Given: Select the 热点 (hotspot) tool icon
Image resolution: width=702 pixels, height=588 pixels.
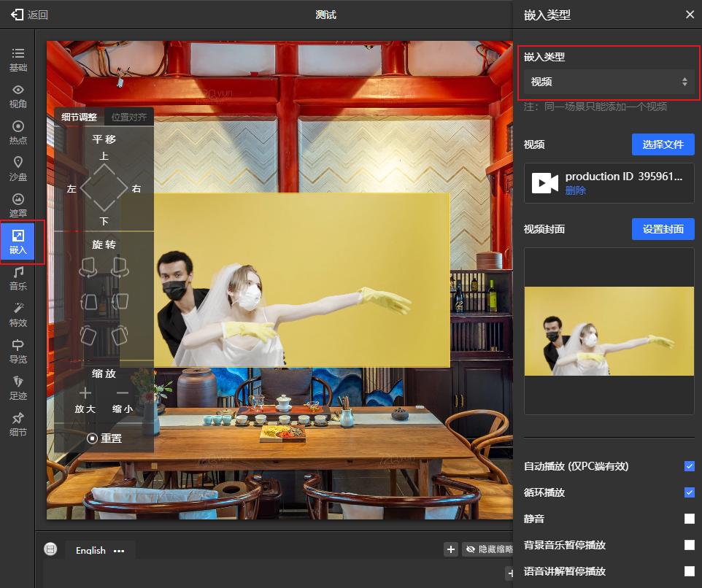Looking at the screenshot, I should point(18,132).
